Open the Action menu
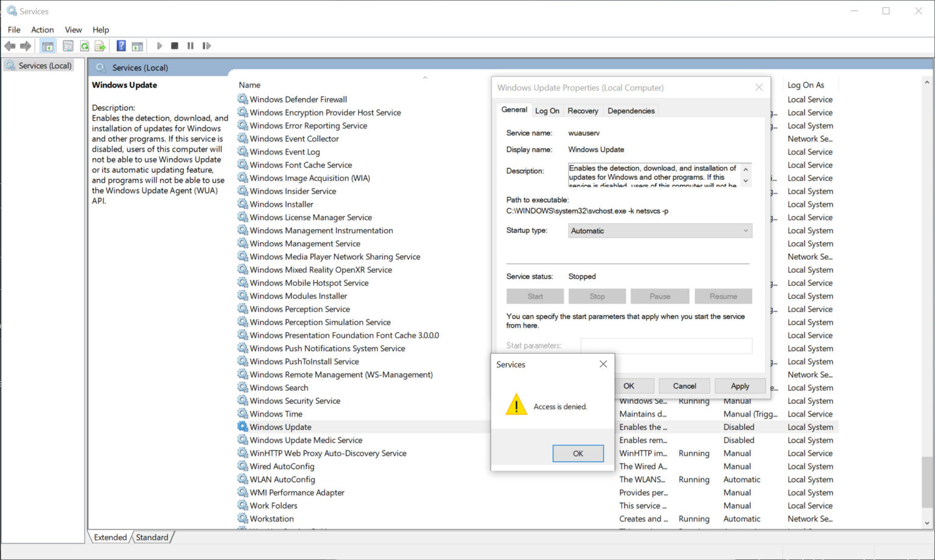Image resolution: width=935 pixels, height=560 pixels. pyautogui.click(x=42, y=29)
